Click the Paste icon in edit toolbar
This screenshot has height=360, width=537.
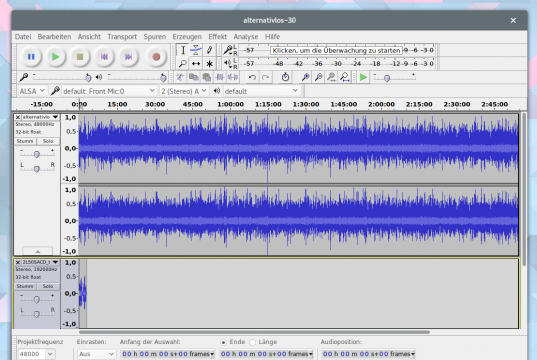[207, 77]
